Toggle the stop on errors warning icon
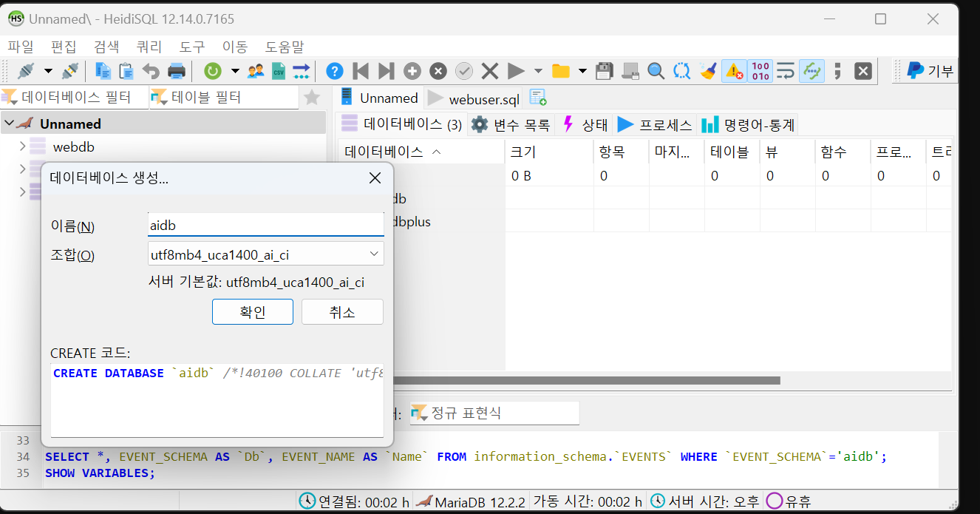Image resolution: width=980 pixels, height=514 pixels. [734, 71]
